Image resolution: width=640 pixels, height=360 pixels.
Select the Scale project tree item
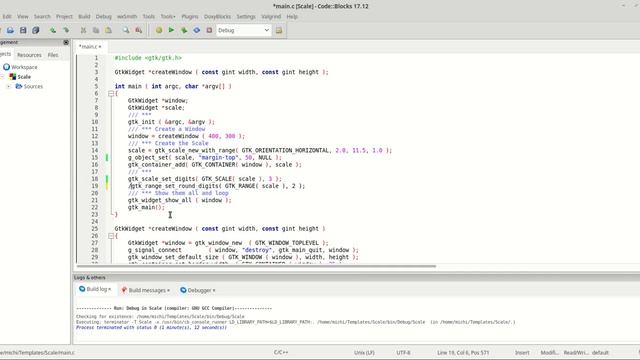tap(24, 77)
